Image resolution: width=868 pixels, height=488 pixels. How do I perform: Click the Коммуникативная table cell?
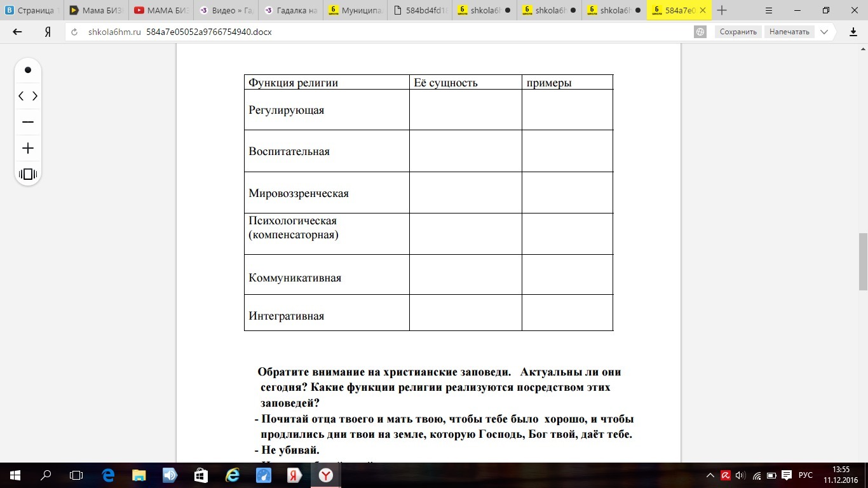pyautogui.click(x=327, y=274)
